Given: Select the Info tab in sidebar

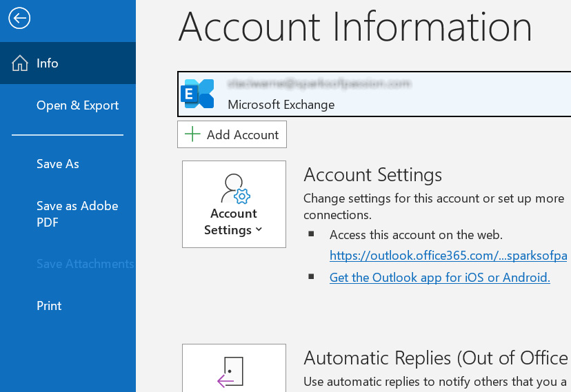Looking at the screenshot, I should (68, 63).
